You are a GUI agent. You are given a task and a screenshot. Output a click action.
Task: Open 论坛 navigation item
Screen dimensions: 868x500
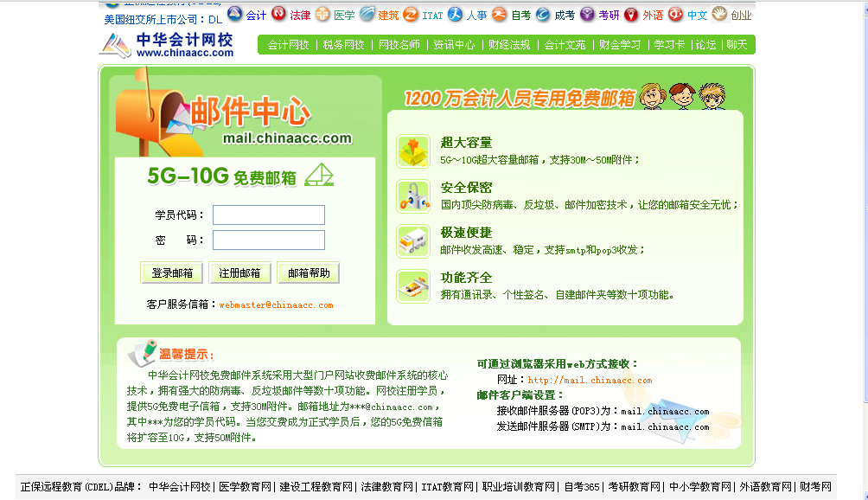pos(705,45)
